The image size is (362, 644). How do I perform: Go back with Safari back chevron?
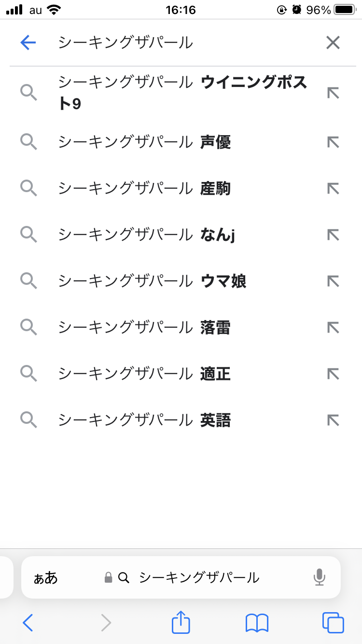[28, 623]
